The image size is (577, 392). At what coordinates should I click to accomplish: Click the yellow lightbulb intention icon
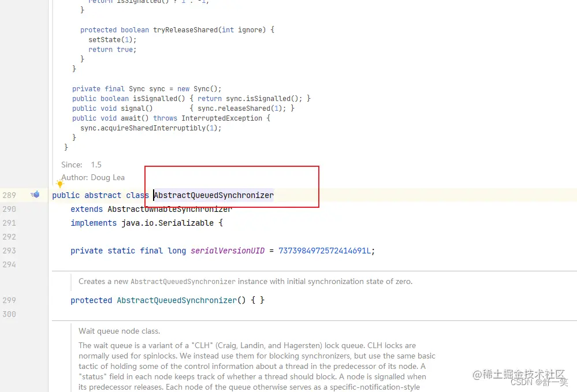point(59,183)
